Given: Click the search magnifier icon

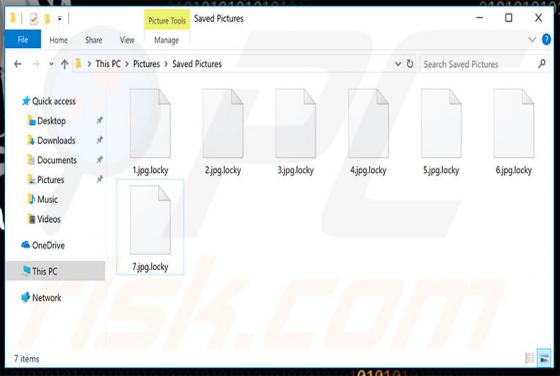Looking at the screenshot, I should point(542,64).
